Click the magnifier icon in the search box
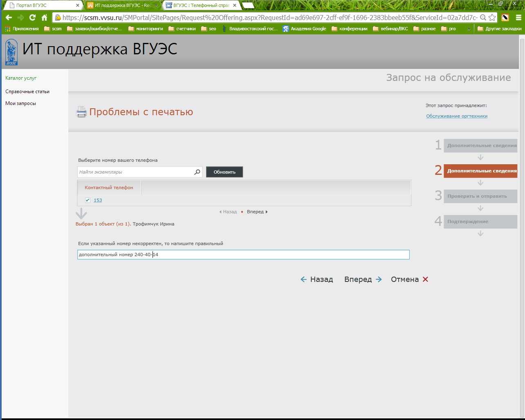The width and height of the screenshot is (525, 420). click(197, 172)
